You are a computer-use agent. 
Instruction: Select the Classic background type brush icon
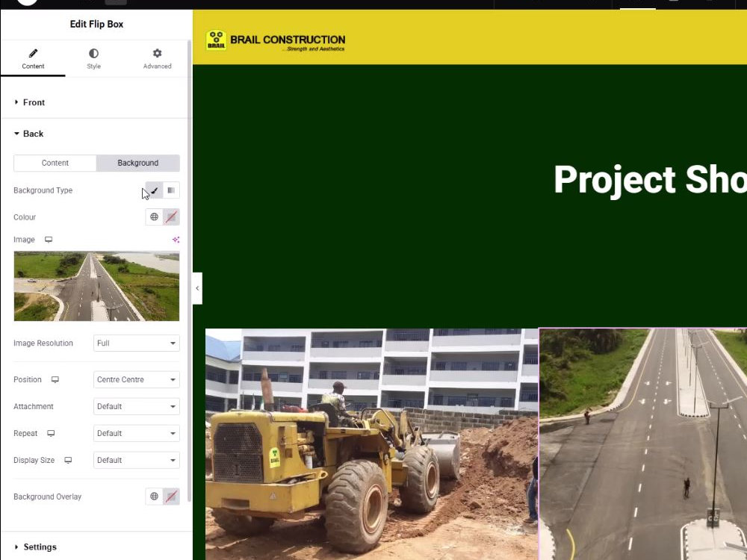pos(154,190)
